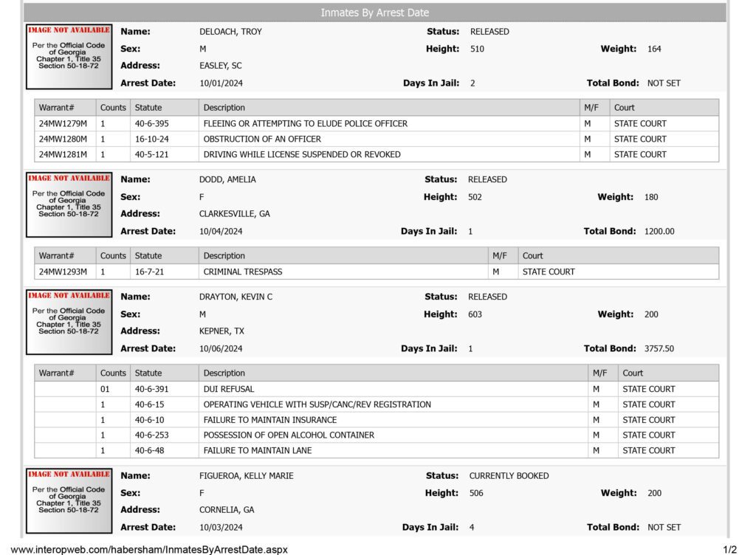Select warrant number 24MW1279M
The height and width of the screenshot is (555, 756).
(63, 124)
